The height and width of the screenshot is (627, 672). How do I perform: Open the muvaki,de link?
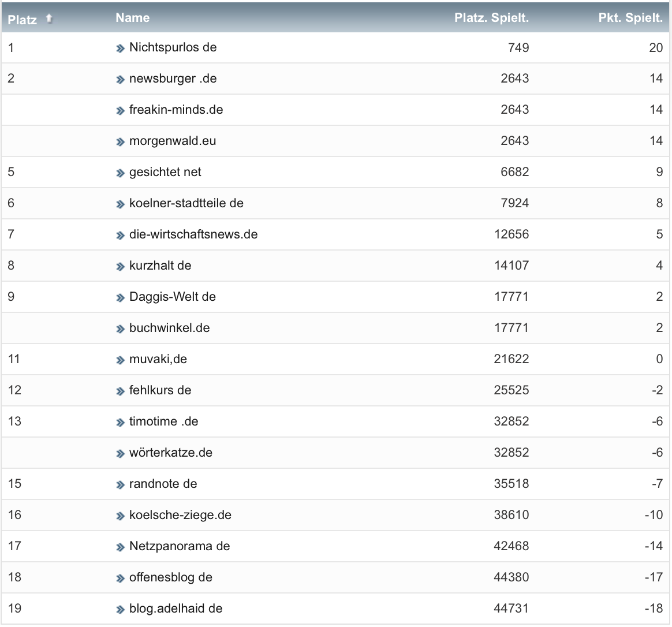[x=158, y=359]
